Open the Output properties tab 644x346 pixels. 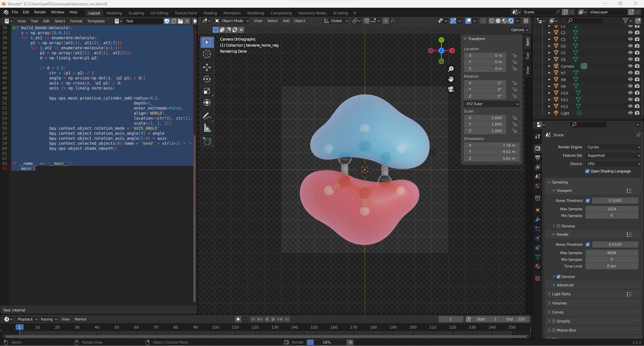pyautogui.click(x=538, y=157)
